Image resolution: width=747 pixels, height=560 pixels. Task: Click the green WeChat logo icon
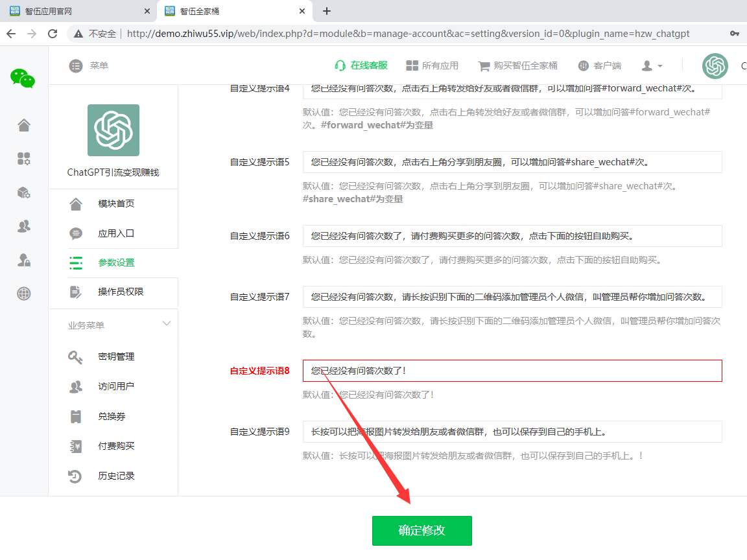(x=23, y=78)
